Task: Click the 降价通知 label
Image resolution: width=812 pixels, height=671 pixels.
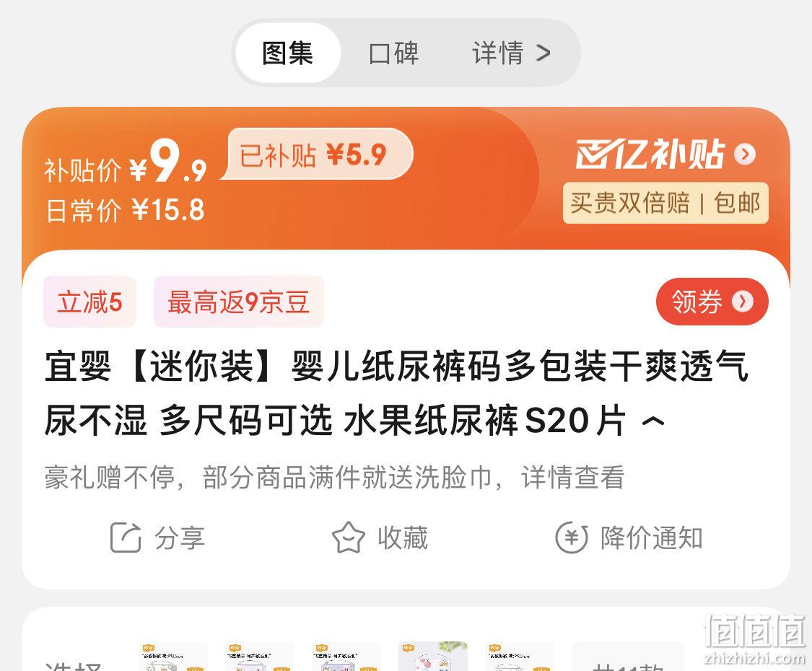Action: pyautogui.click(x=652, y=538)
